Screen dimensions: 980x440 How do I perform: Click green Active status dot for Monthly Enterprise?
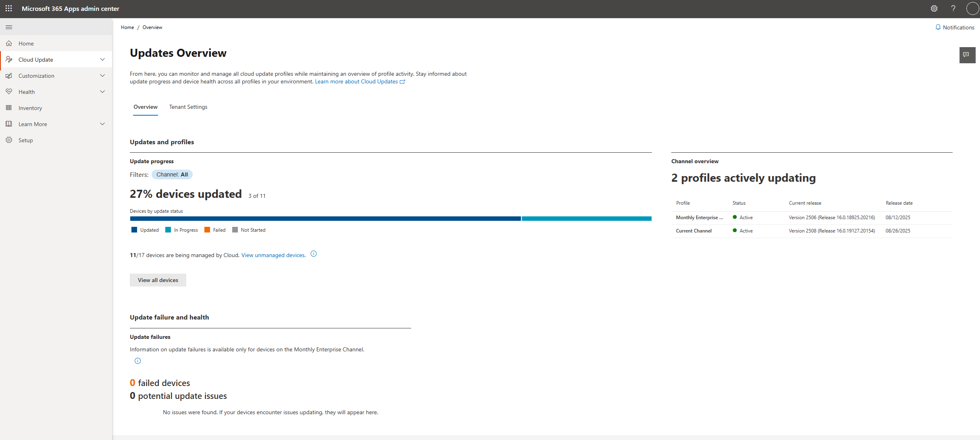tap(734, 217)
